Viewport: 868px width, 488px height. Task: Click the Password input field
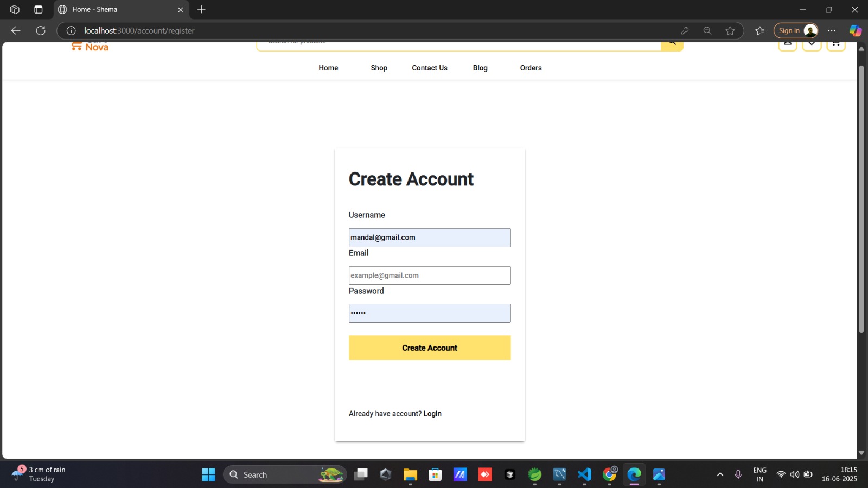point(430,313)
